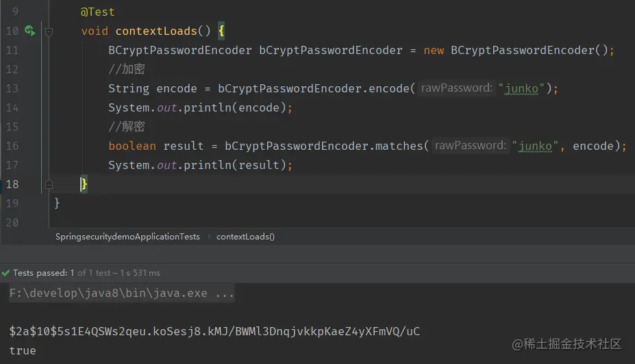Click the contextLoads method name
Screen dimensions: 635x364
pyautogui.click(x=156, y=31)
